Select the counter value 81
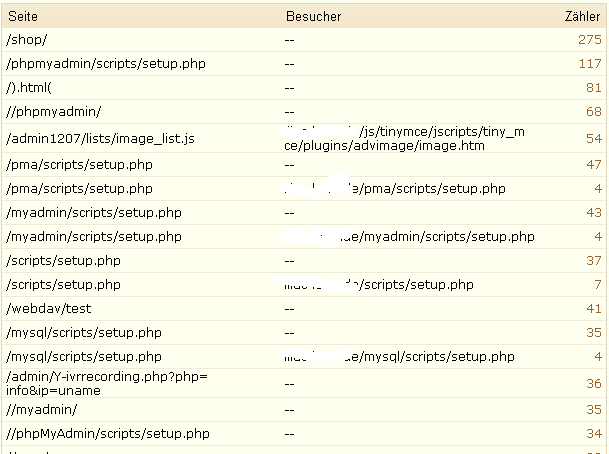This screenshot has height=454, width=609. click(593, 87)
